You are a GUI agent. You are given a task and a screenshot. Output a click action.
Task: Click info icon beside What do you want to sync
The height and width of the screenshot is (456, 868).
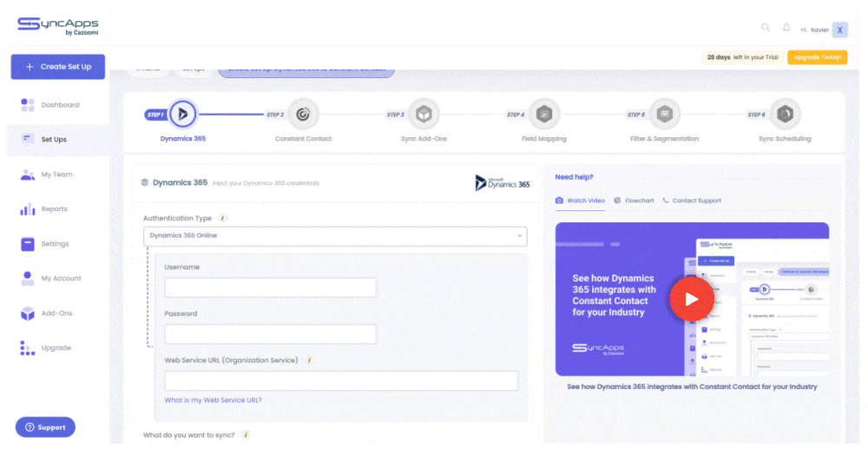point(246,435)
